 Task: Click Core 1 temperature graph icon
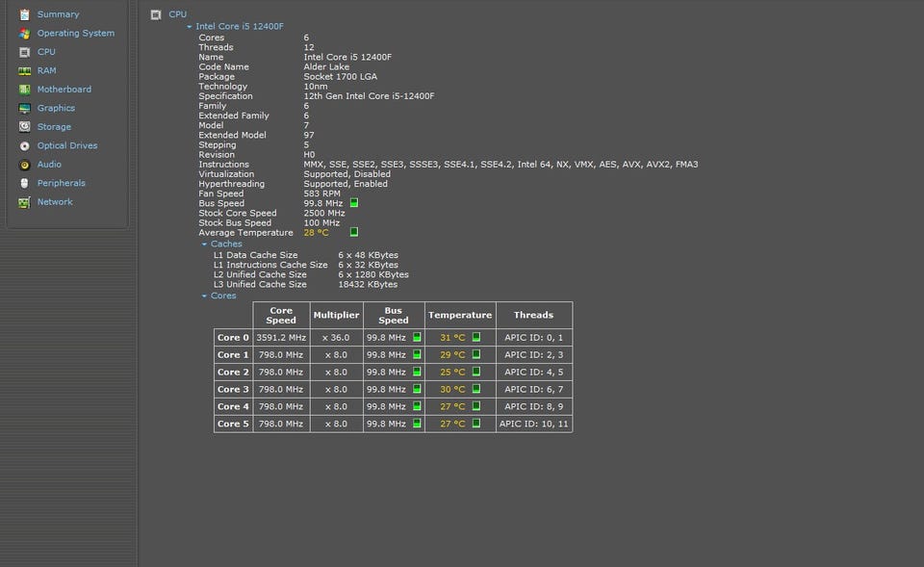point(476,354)
